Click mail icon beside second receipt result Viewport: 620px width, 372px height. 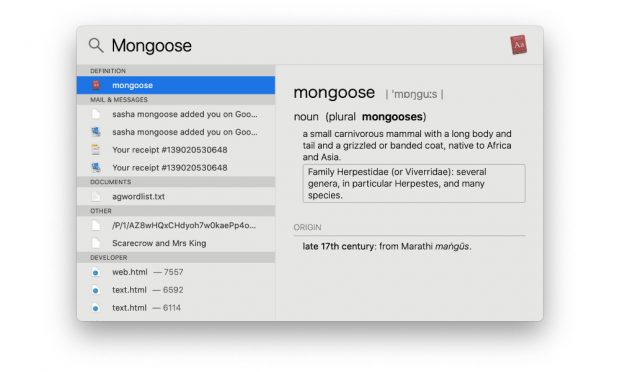tap(96, 168)
